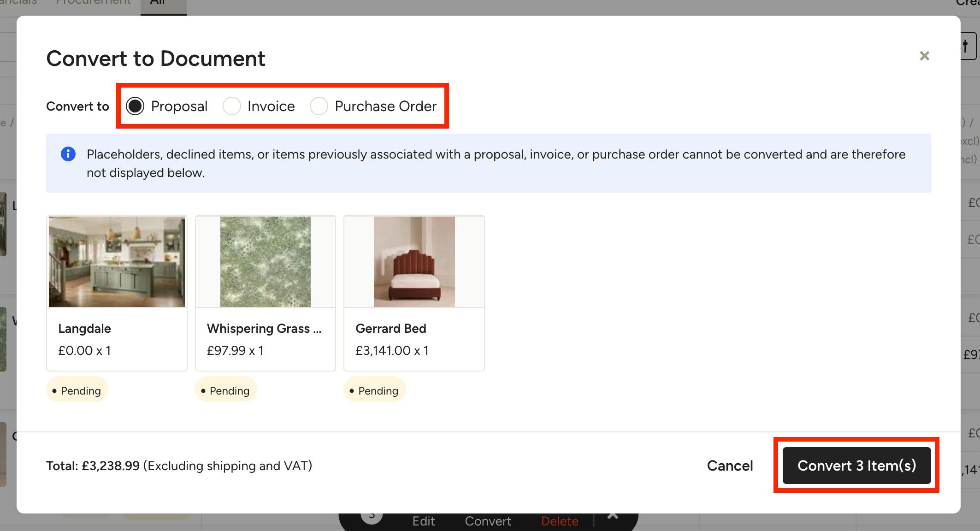Select Purchase Order radio button
The width and height of the screenshot is (980, 531).
pyautogui.click(x=319, y=106)
